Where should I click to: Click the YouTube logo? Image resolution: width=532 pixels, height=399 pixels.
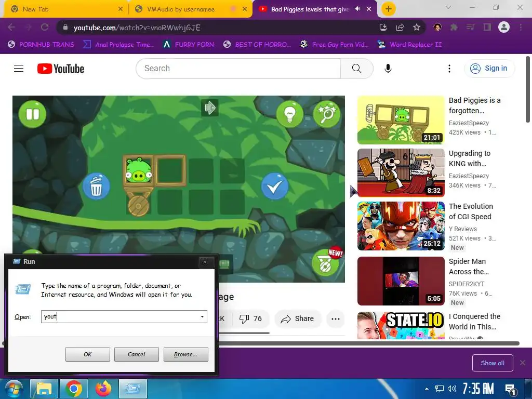tap(61, 69)
